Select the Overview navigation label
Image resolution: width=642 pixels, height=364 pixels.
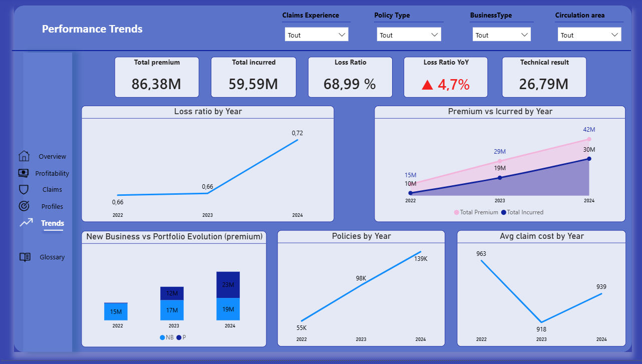tap(52, 156)
